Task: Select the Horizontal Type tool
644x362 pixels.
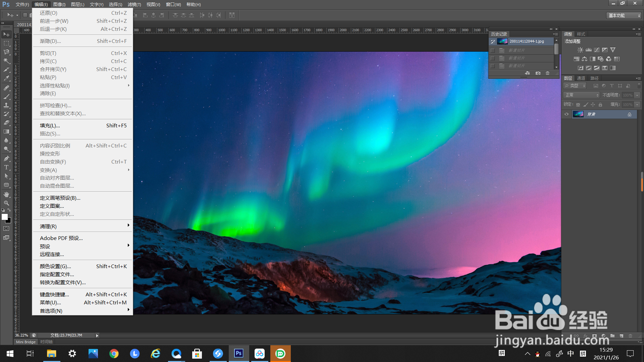Action: (6, 167)
